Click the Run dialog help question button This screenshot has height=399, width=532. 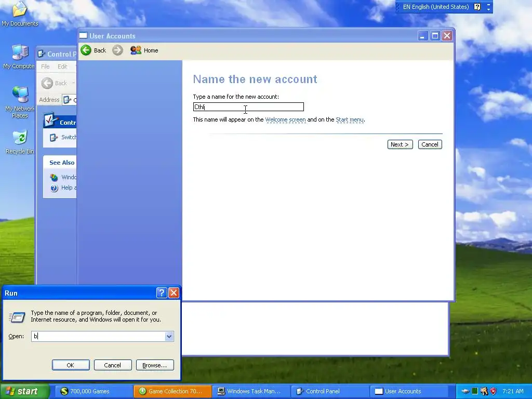pyautogui.click(x=162, y=293)
